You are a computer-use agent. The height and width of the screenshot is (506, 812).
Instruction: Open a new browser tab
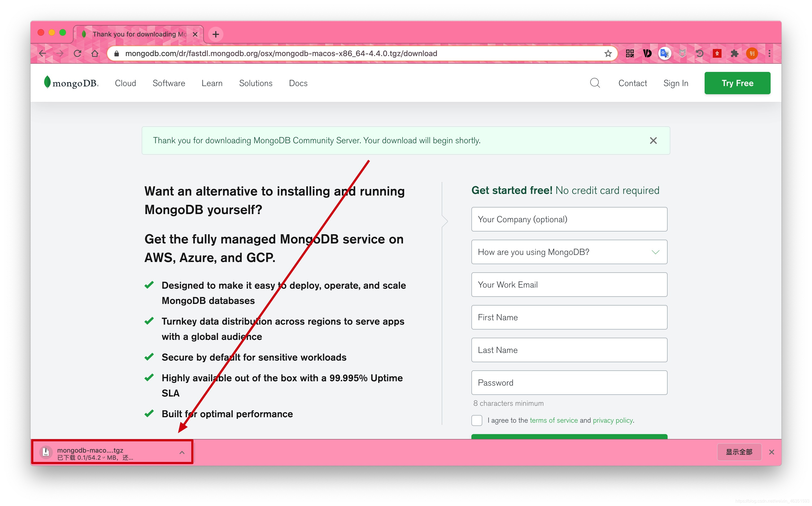(216, 34)
